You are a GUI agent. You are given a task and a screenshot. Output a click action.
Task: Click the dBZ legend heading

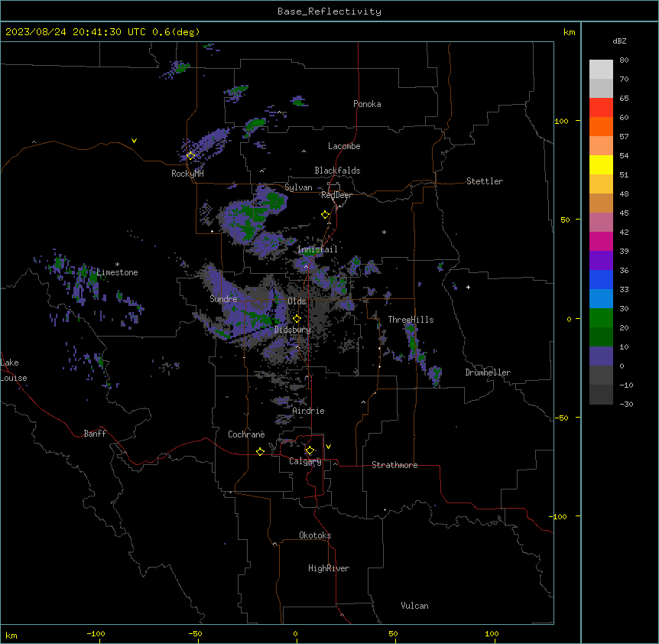tap(619, 41)
